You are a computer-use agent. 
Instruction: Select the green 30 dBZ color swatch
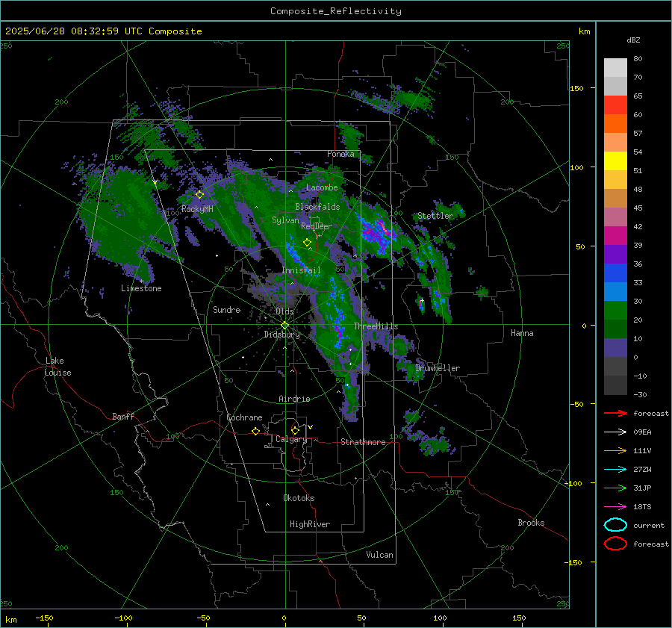tap(615, 311)
